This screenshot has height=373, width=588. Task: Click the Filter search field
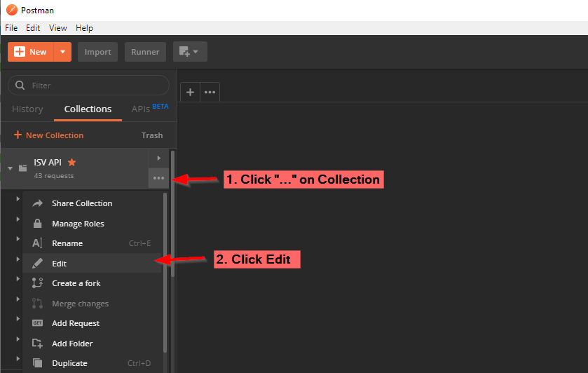(88, 85)
